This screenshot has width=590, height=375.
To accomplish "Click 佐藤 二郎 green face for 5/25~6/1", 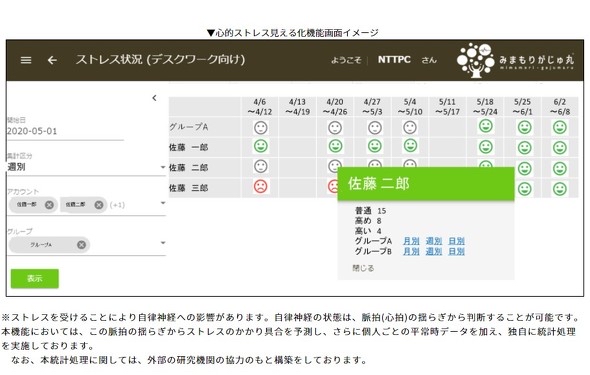I will [524, 169].
